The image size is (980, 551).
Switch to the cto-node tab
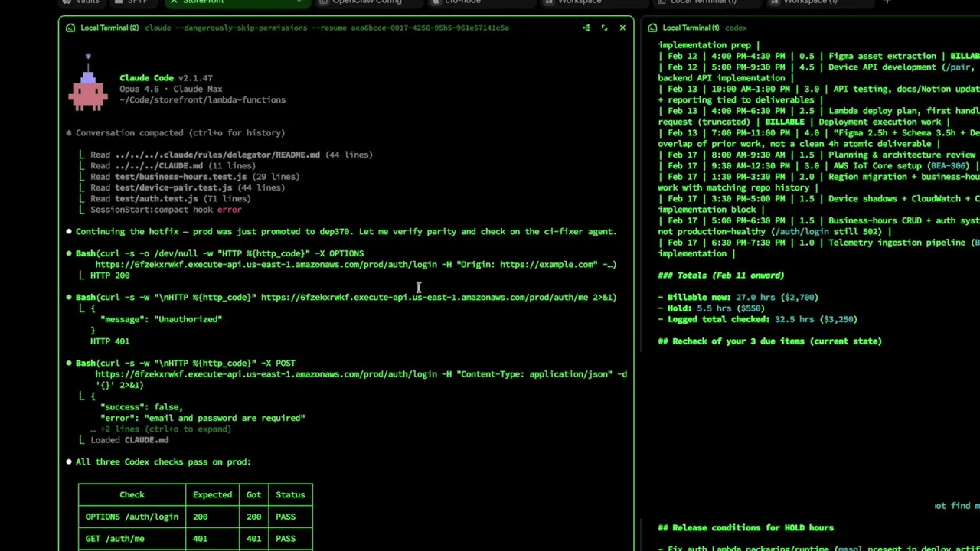(463, 2)
